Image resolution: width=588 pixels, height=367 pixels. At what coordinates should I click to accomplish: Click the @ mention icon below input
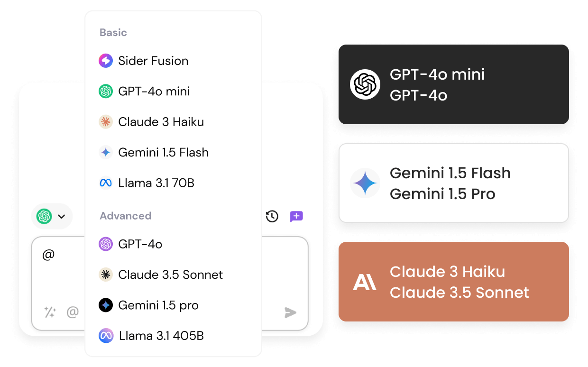(x=73, y=312)
